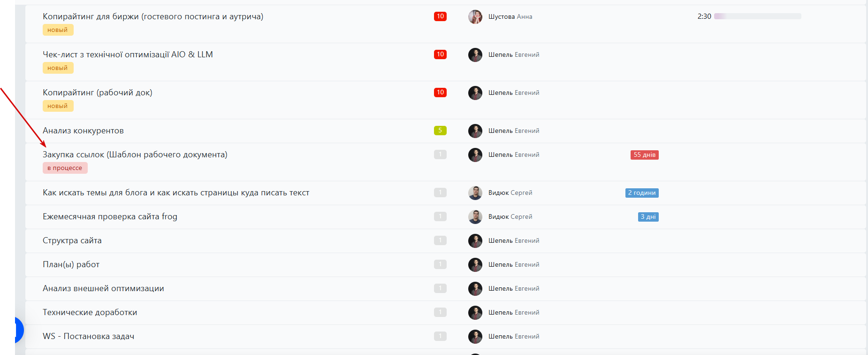Click priority badge 5 for Анализ конкурентов
868x355 pixels.
(440, 131)
